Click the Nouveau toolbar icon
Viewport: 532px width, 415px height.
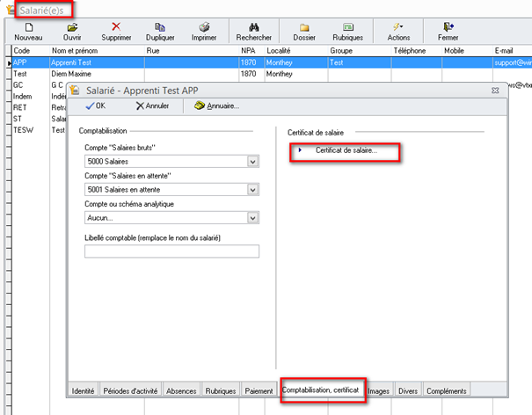click(28, 27)
